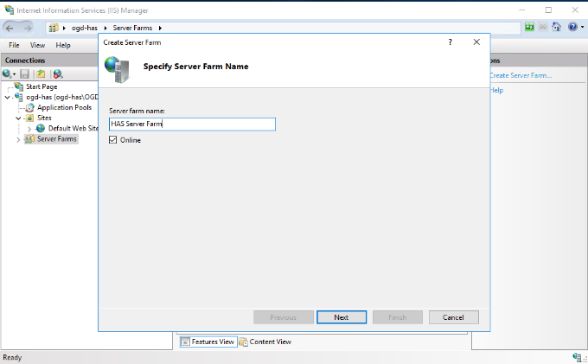Switch to the Content View tab

(265, 342)
